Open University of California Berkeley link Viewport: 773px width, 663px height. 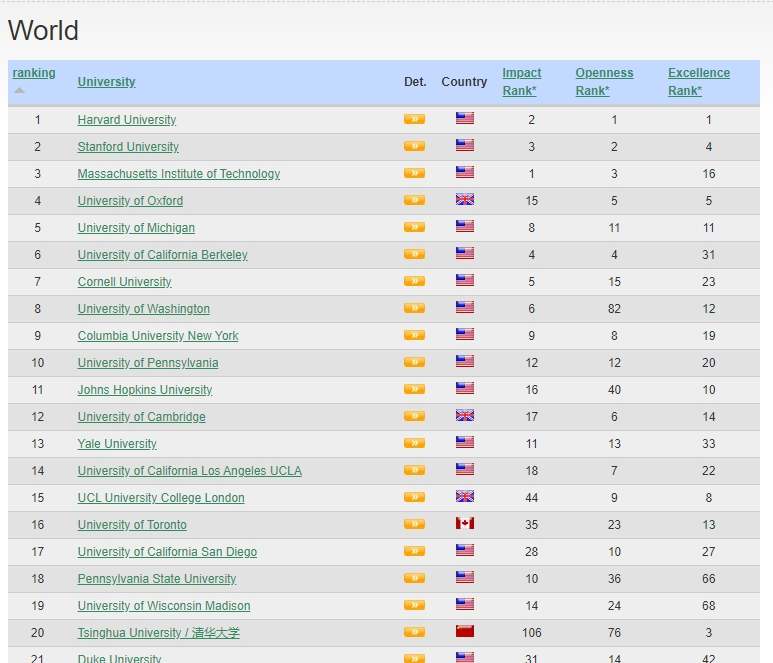162,255
